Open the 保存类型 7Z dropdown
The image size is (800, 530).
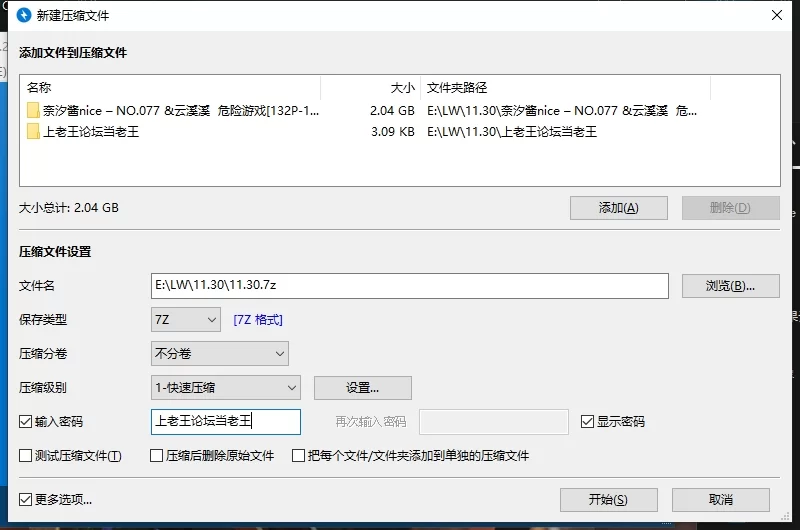point(186,319)
